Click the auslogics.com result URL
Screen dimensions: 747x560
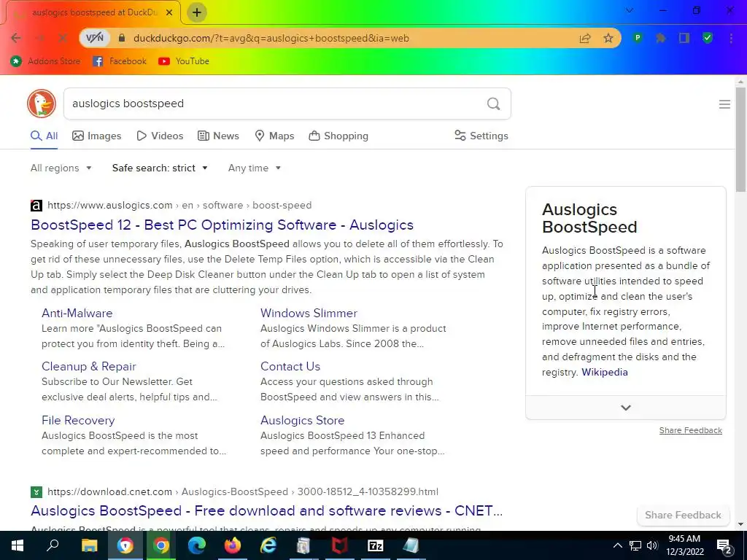(x=179, y=205)
